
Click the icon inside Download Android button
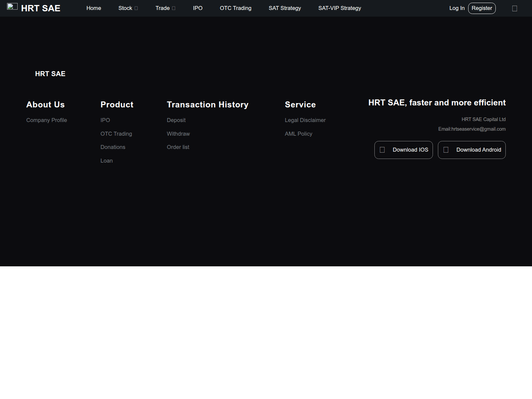click(x=446, y=150)
